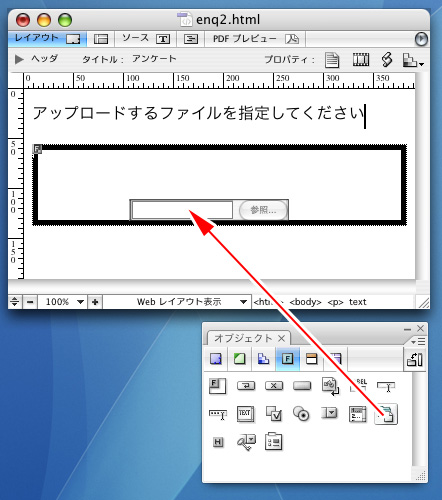Select the List Box object
This screenshot has width=442, height=500.
(x=358, y=414)
